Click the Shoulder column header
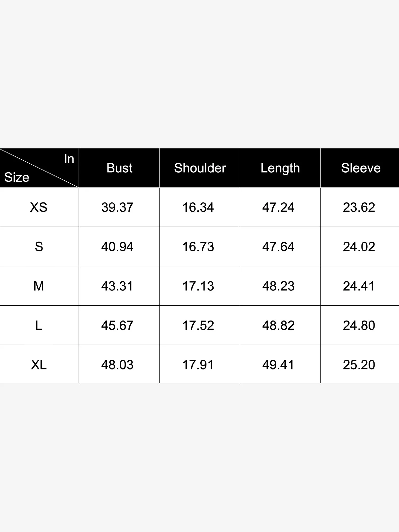The image size is (399, 532). pos(200,168)
